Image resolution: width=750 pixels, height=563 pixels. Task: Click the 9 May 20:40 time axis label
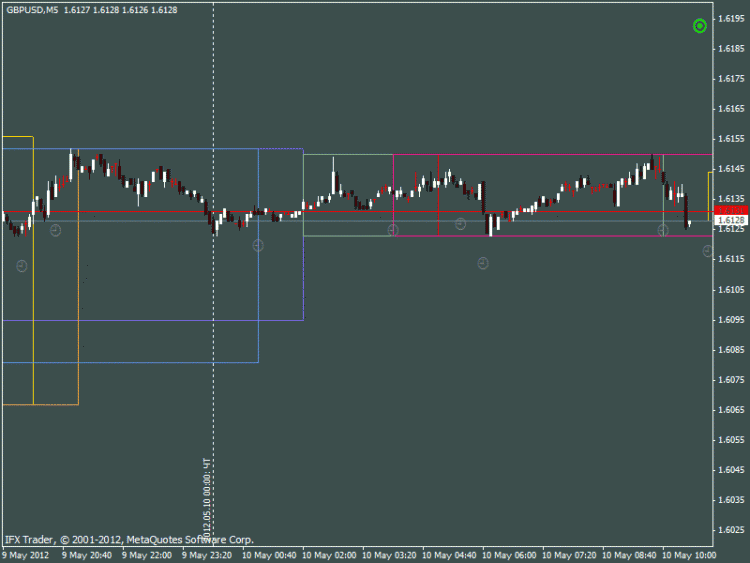90,554
